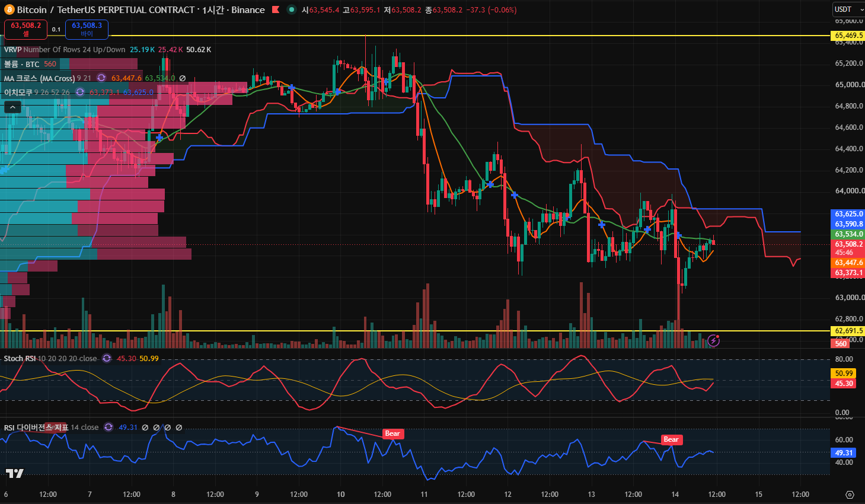Select the RSI 다이버전스 지표 legend title
The width and height of the screenshot is (865, 504).
(36, 428)
